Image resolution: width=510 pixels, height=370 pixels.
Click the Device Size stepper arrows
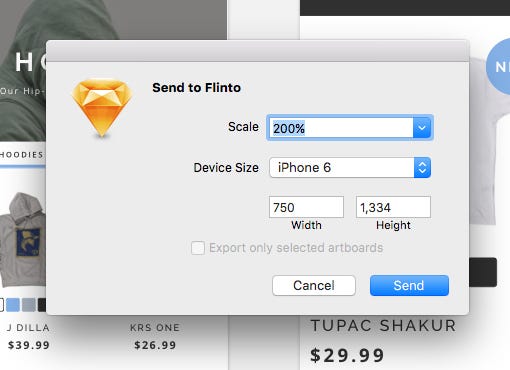(422, 167)
